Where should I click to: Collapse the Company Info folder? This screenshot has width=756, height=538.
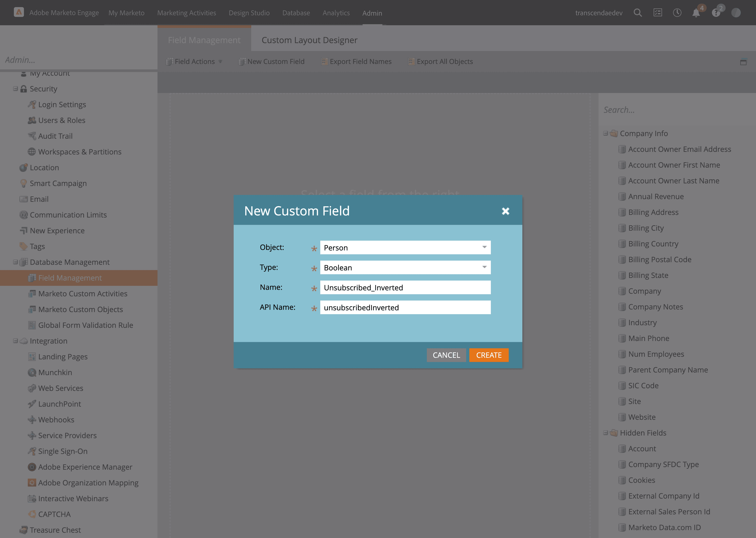[606, 133]
